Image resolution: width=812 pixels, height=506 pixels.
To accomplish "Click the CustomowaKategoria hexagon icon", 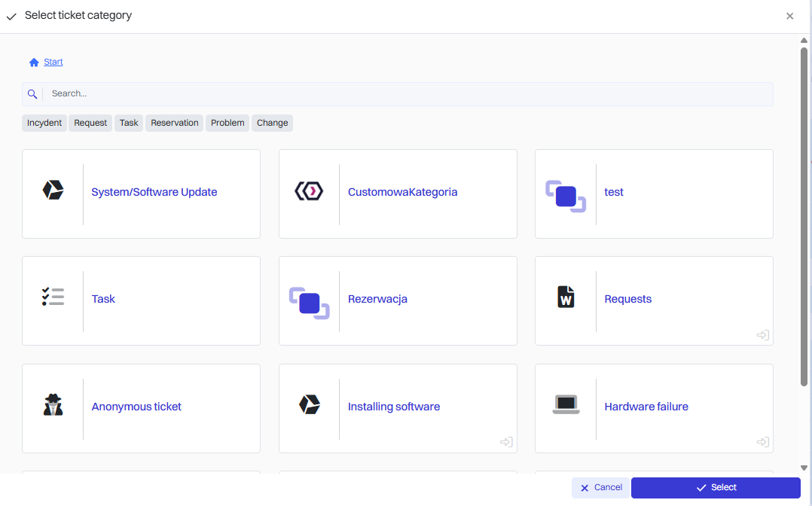I will click(x=309, y=191).
